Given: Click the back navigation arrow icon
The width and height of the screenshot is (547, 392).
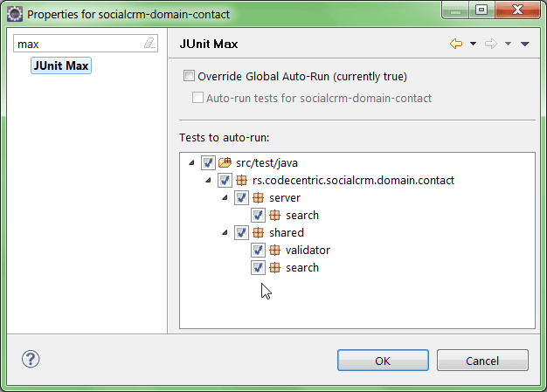Looking at the screenshot, I should [x=456, y=44].
